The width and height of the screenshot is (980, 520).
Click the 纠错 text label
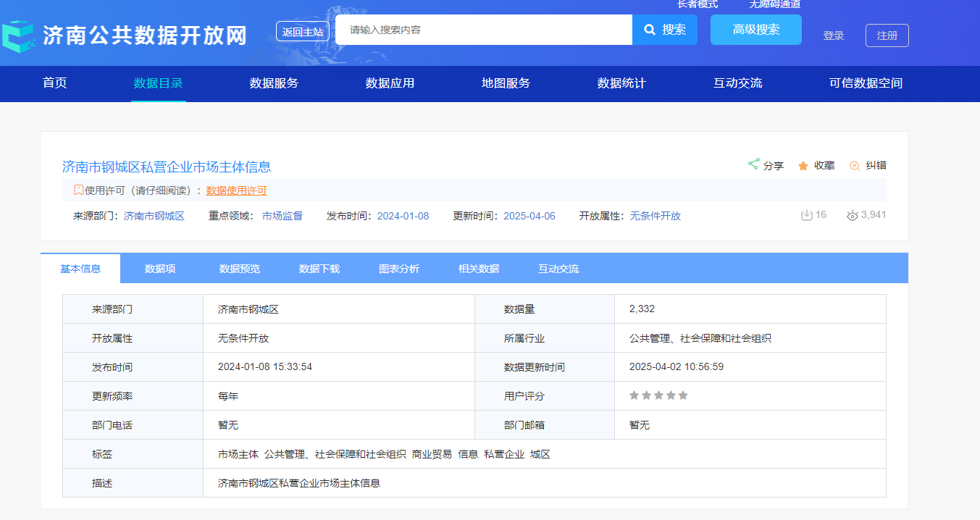point(876,166)
